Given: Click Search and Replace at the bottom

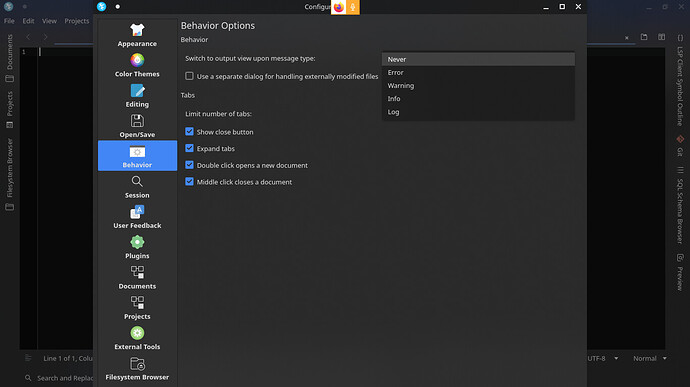Looking at the screenshot, I should pos(60,378).
